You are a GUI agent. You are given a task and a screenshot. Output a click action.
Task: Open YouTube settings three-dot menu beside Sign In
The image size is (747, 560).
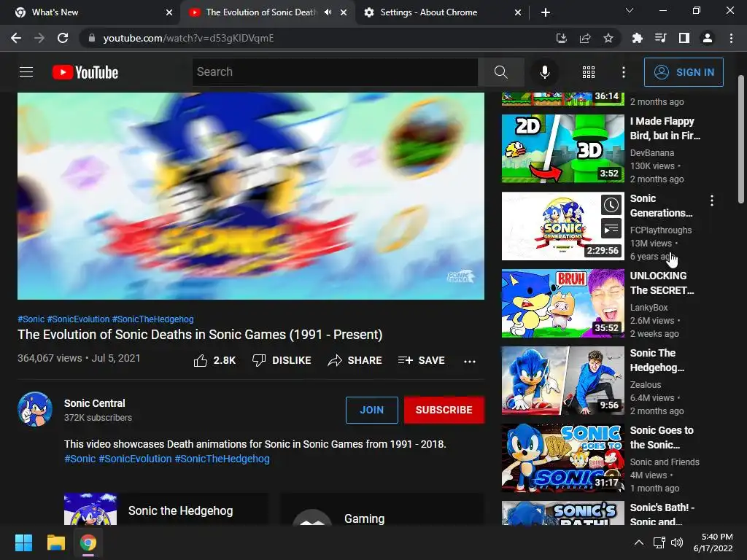pyautogui.click(x=623, y=72)
